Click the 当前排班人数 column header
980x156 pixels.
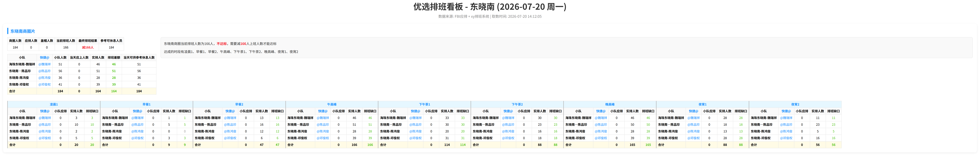tap(66, 41)
